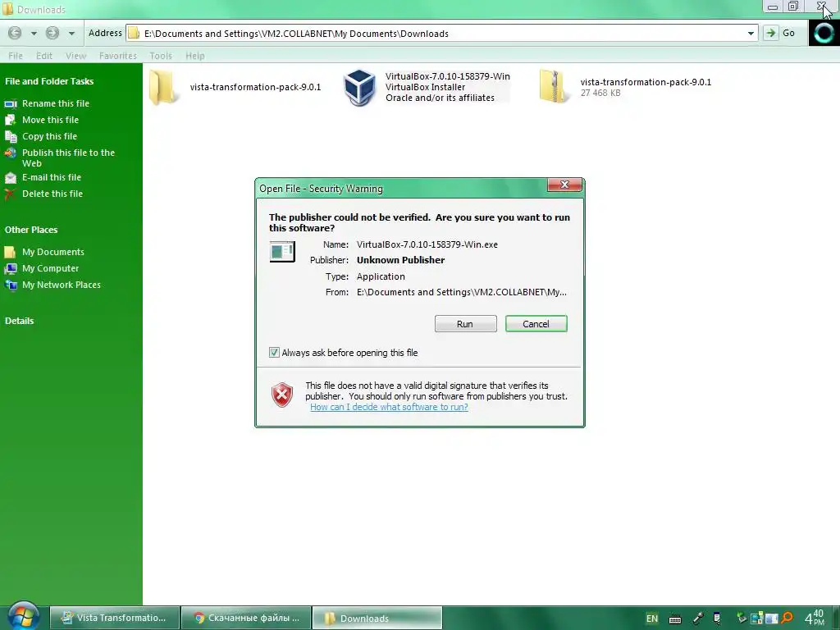The image size is (840, 630).
Task: Click the orange magnifier tray icon
Action: coord(787,619)
